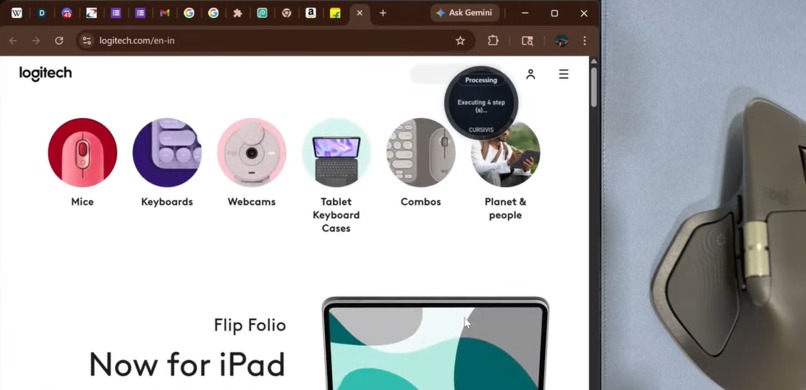Click the Mice label
Viewport: 806px width, 390px height.
(x=82, y=202)
